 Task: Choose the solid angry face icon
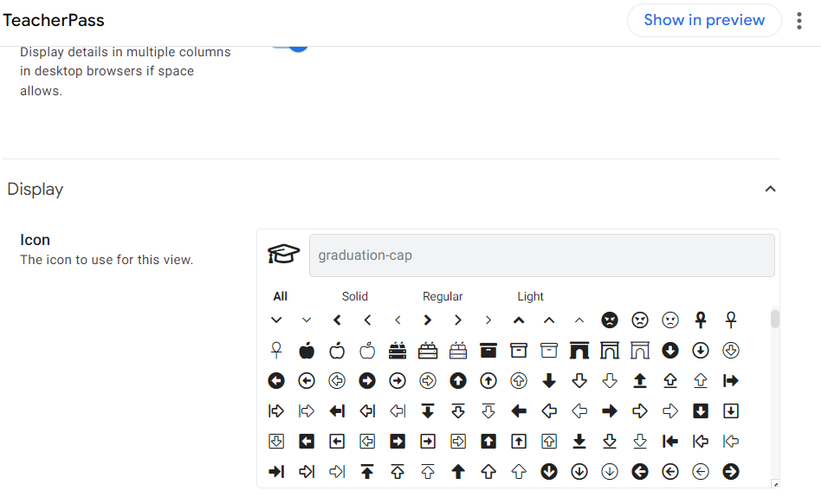coord(610,320)
